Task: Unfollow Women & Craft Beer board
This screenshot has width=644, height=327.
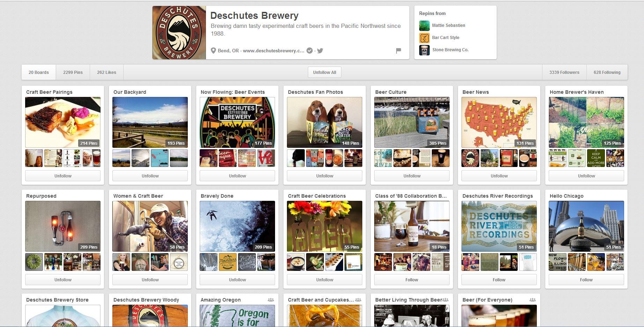Action: pyautogui.click(x=150, y=280)
